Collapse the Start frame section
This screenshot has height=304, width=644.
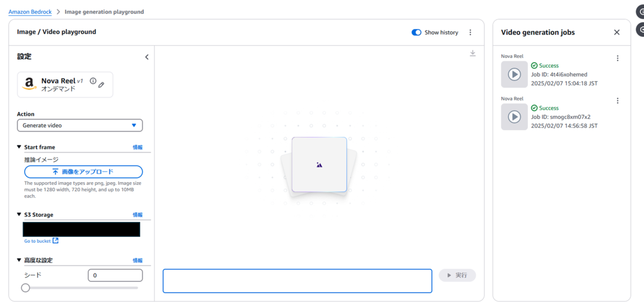point(19,147)
